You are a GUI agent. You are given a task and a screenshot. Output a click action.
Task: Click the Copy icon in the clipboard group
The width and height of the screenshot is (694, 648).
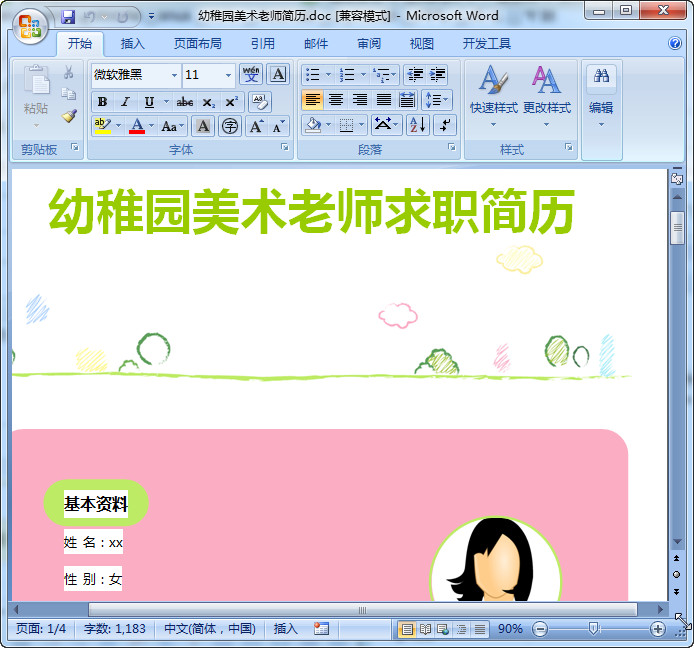[69, 93]
